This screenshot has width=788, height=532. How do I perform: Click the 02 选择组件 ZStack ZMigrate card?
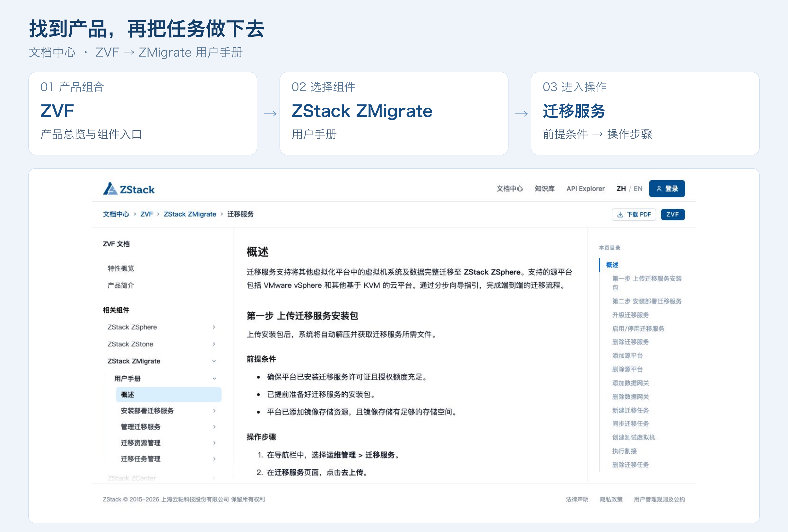click(394, 114)
